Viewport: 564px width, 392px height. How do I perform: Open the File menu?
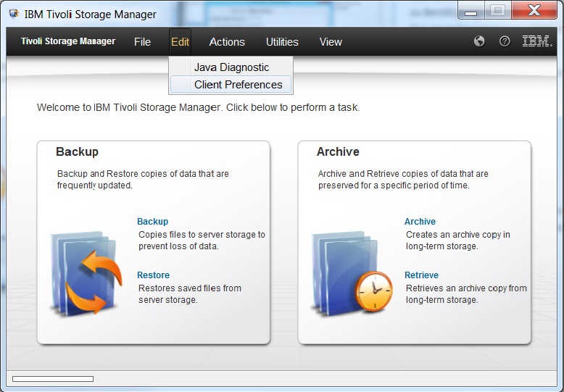[x=142, y=42]
